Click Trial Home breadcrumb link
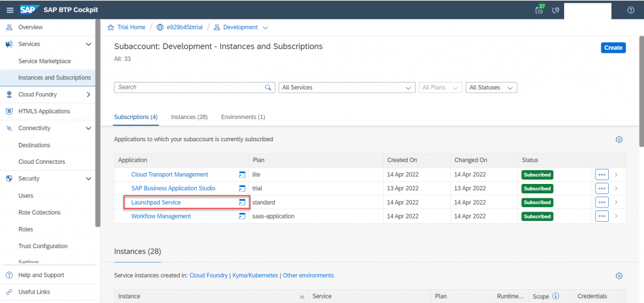 click(131, 28)
